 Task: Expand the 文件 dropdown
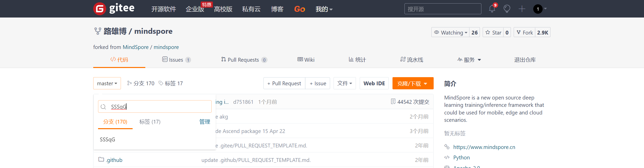pyautogui.click(x=344, y=83)
